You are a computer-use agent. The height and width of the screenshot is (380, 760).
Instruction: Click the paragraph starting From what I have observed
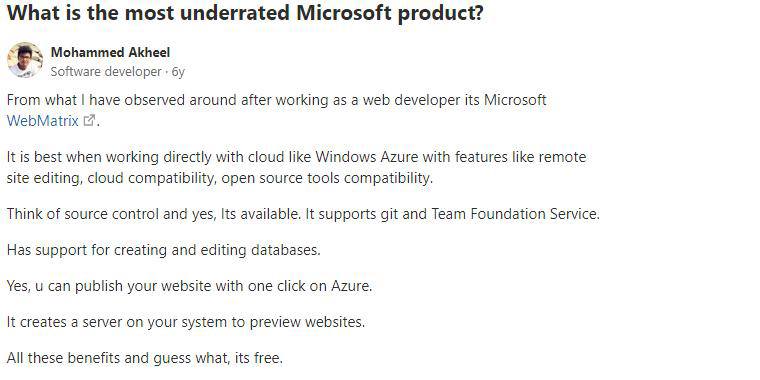277,110
